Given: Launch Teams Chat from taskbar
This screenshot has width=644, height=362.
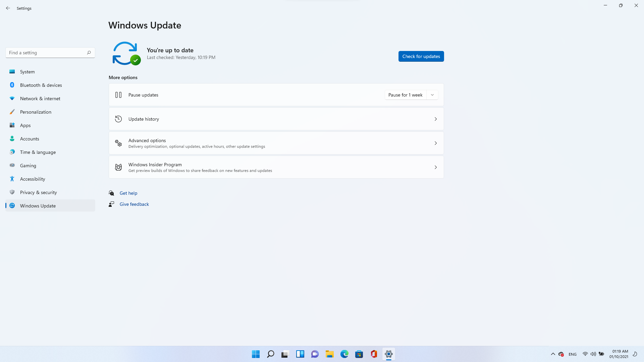Looking at the screenshot, I should point(315,354).
